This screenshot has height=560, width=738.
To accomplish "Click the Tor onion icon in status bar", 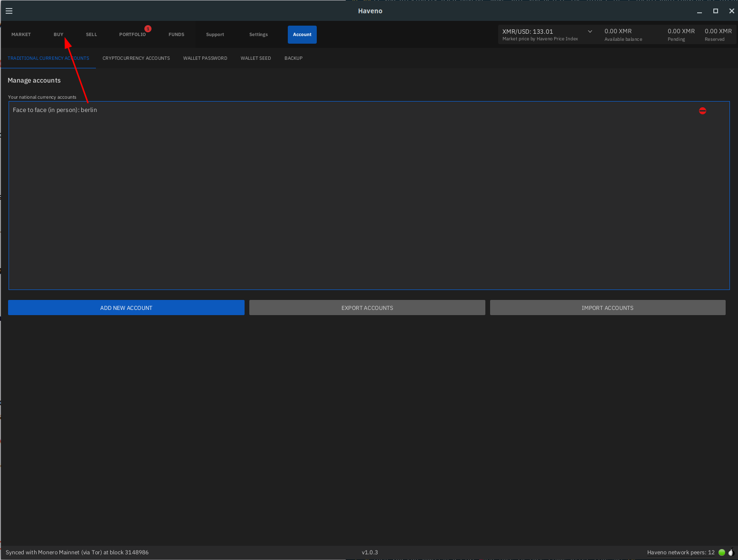I will coord(731,552).
